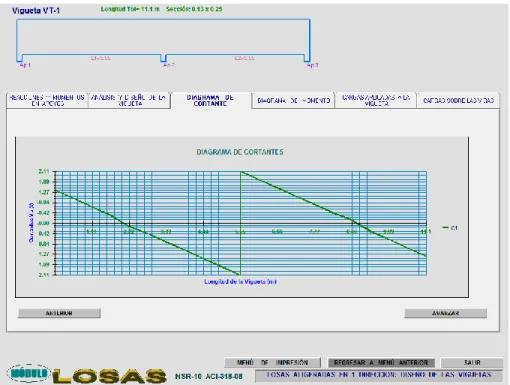Click Regresar a Menú Anterior

381,362
